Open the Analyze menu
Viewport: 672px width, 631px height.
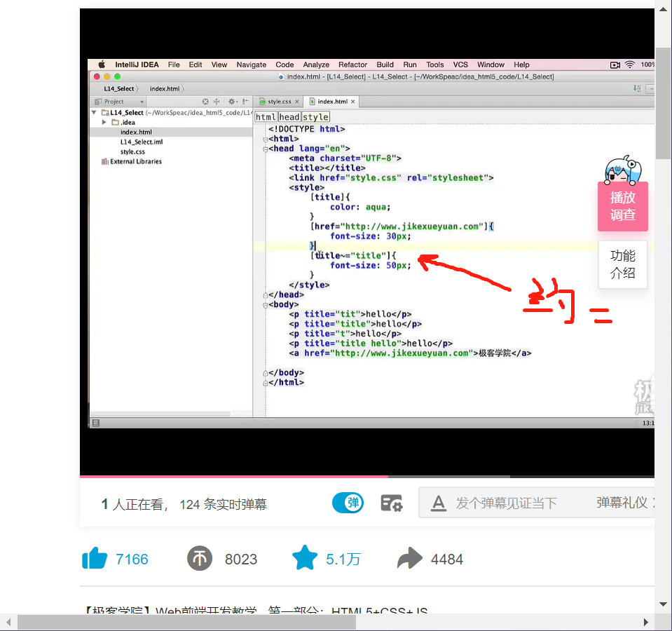(316, 65)
